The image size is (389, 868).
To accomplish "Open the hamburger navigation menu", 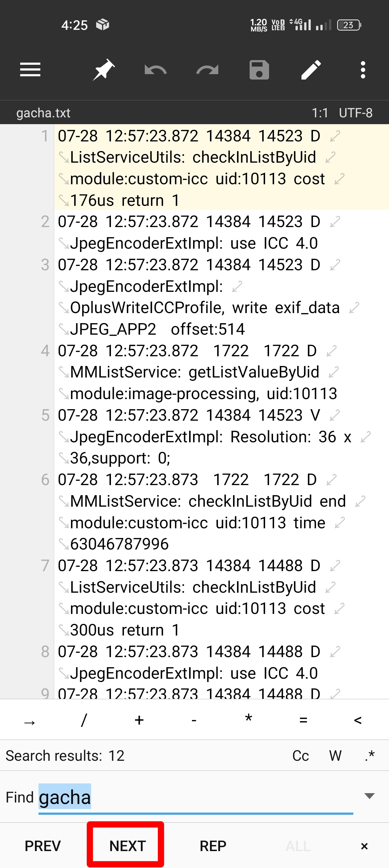I will [30, 70].
